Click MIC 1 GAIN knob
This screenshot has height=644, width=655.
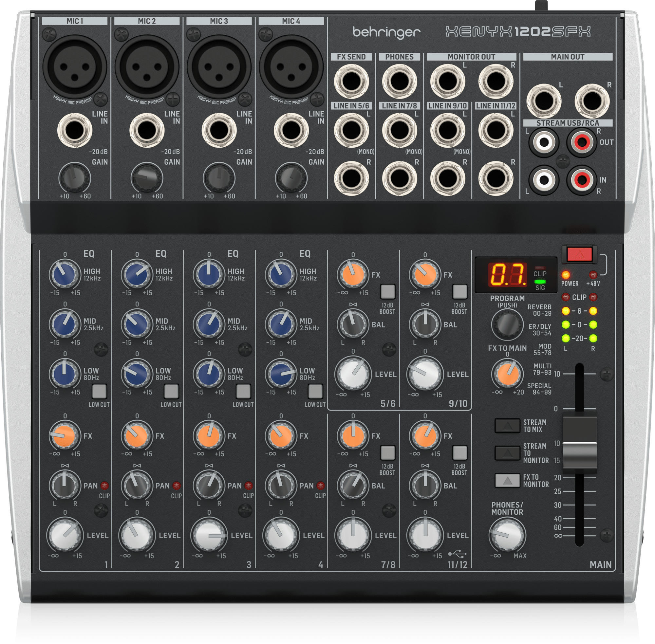point(75,178)
